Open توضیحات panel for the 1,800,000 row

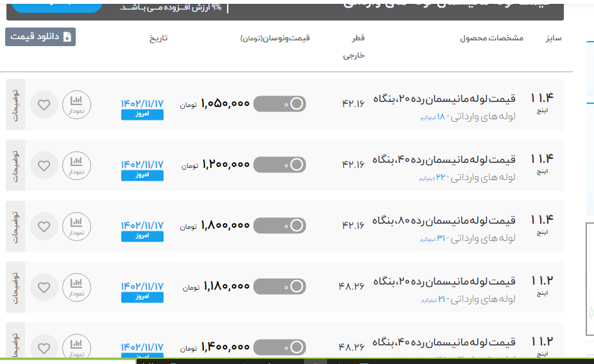15,226
